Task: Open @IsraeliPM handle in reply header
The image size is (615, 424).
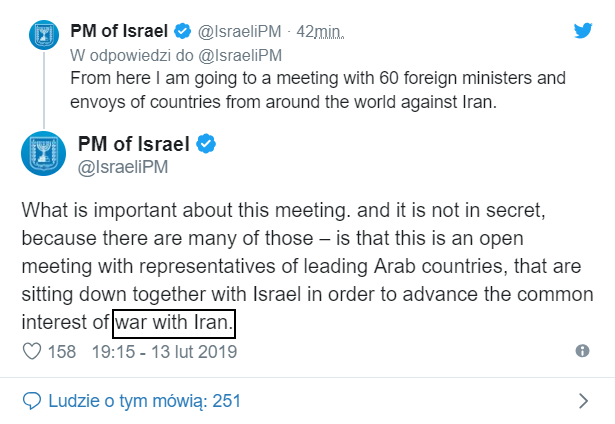Action: (239, 31)
